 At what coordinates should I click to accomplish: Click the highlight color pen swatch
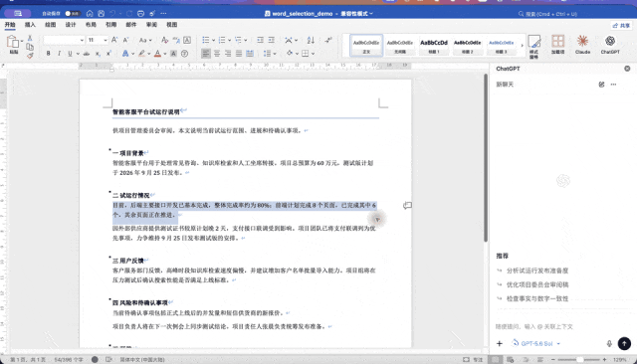click(x=141, y=53)
